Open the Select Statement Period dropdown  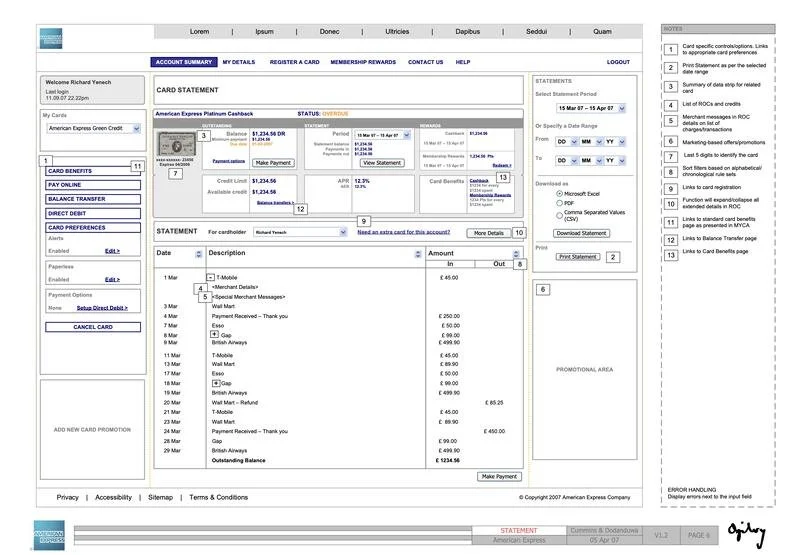591,108
